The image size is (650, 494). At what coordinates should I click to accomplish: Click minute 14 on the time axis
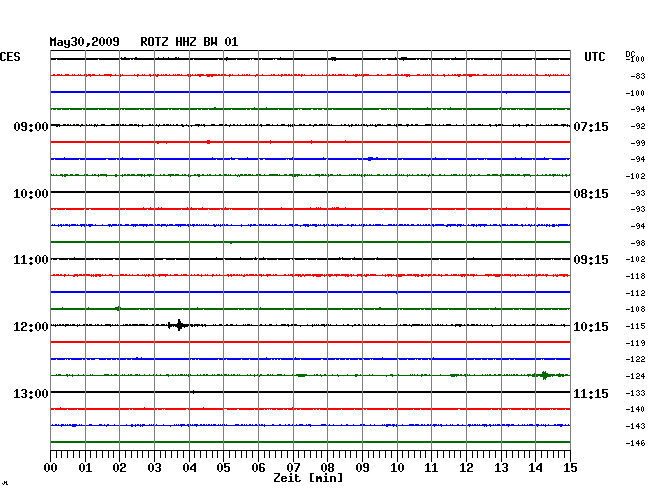[x=535, y=468]
